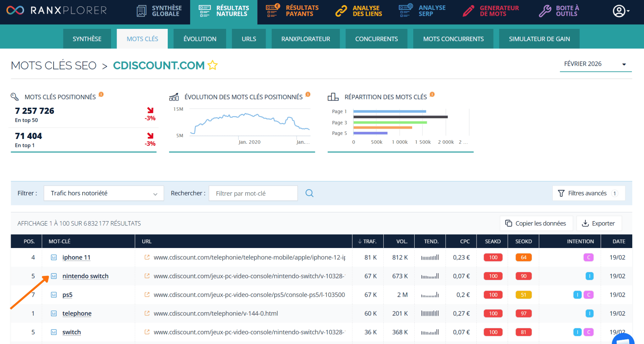Open the keyword chart for nintendo switch
Viewport: 644px width, 344px height.
(54, 276)
